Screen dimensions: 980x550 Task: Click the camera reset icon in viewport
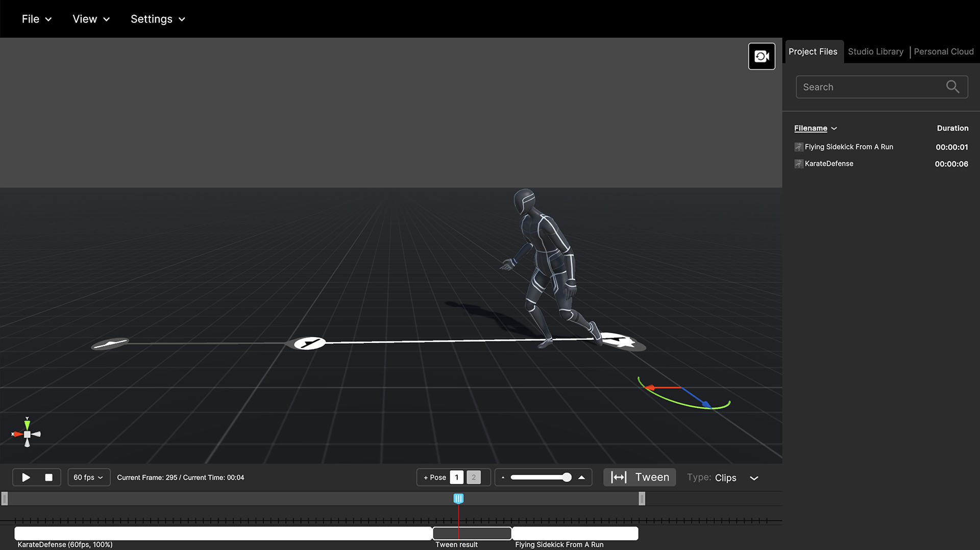point(761,56)
